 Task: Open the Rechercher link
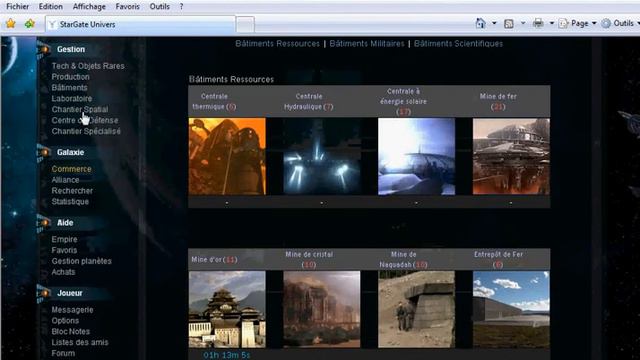(72, 191)
